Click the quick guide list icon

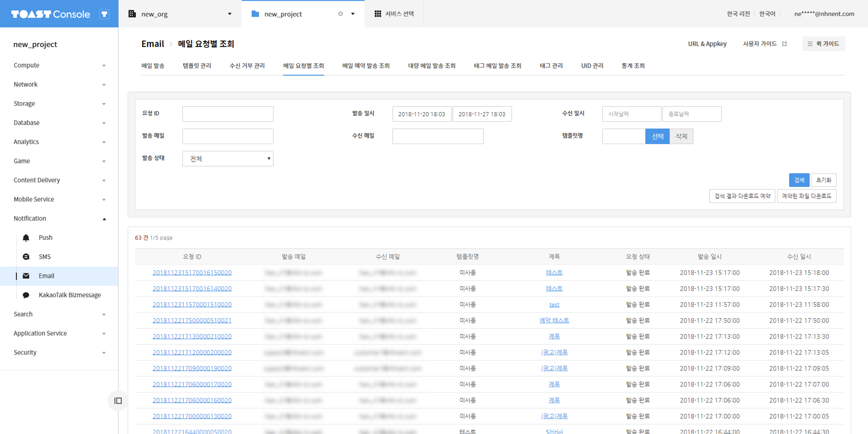810,44
